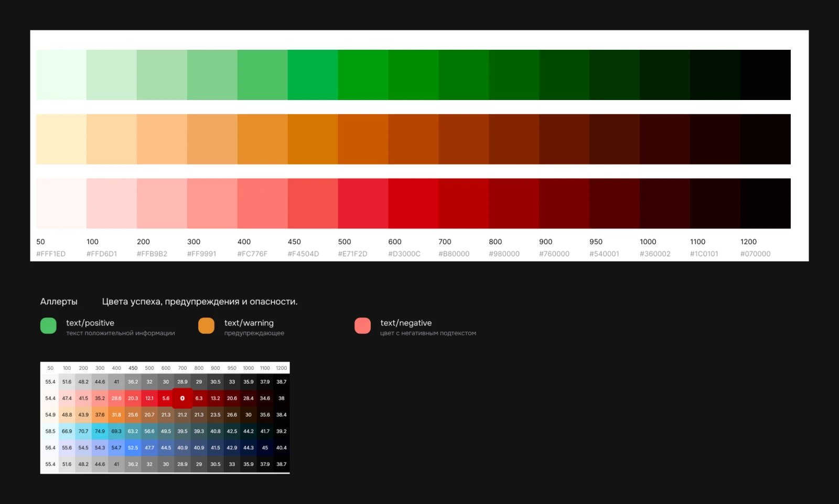
Task: Click the caption "текст положительной информации"
Action: pyautogui.click(x=121, y=333)
